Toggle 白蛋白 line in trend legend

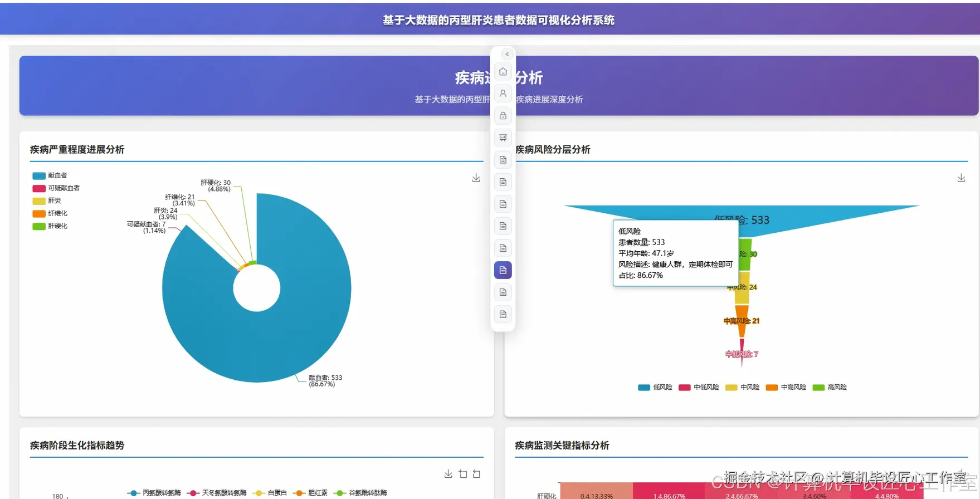click(270, 493)
